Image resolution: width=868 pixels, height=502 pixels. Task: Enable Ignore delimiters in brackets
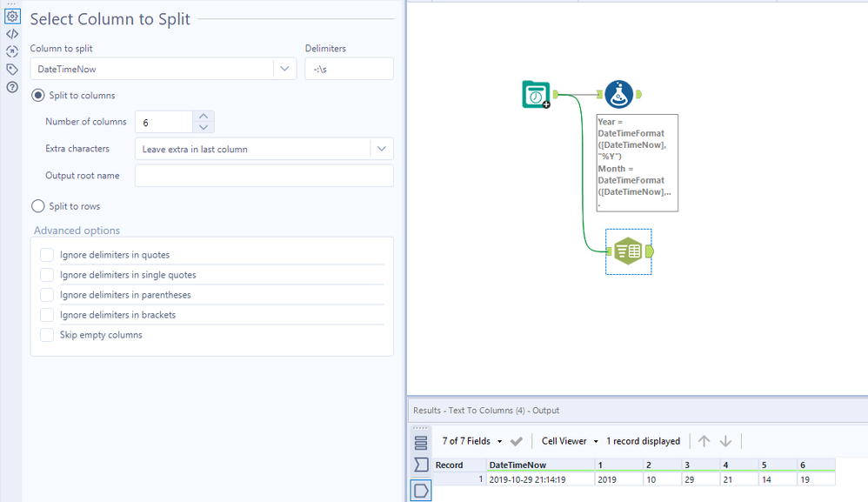pyautogui.click(x=47, y=314)
